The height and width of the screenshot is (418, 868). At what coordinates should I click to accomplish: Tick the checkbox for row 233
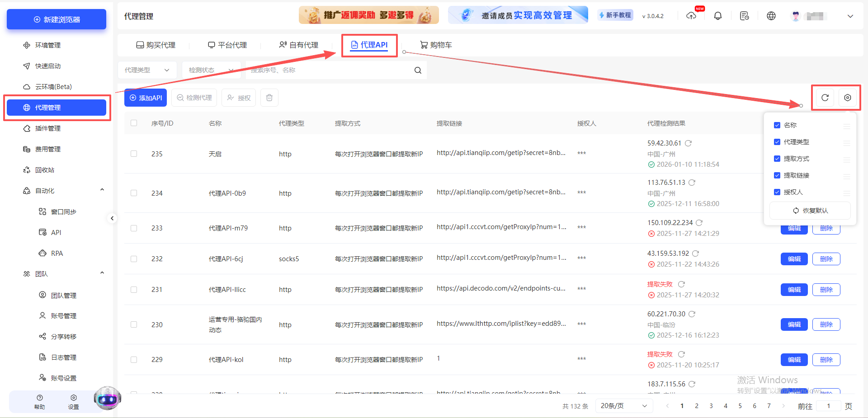coord(134,228)
